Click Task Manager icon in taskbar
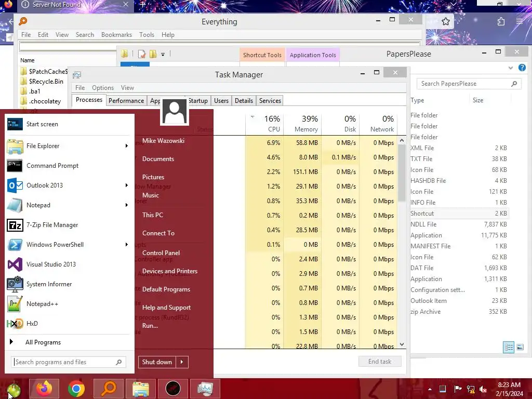This screenshot has width=532, height=399. pyautogui.click(x=205, y=389)
